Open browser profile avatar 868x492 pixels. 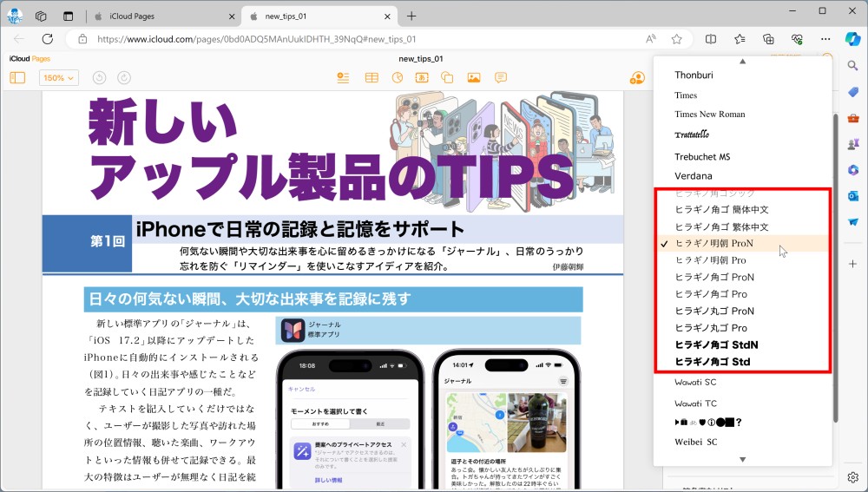click(15, 16)
